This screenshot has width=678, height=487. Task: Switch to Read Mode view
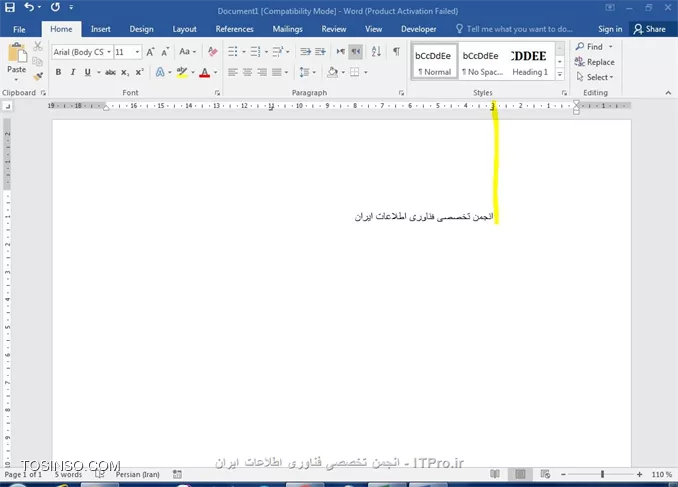tap(495, 474)
